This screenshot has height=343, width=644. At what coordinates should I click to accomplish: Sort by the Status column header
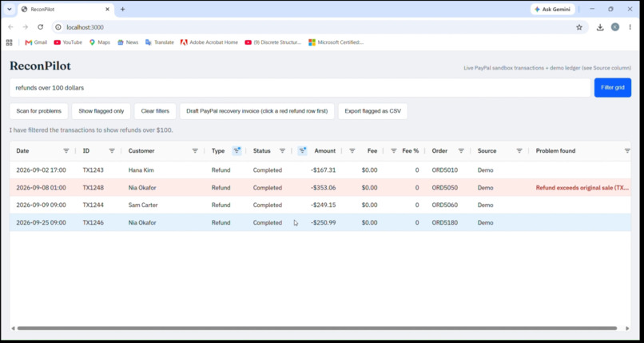261,151
